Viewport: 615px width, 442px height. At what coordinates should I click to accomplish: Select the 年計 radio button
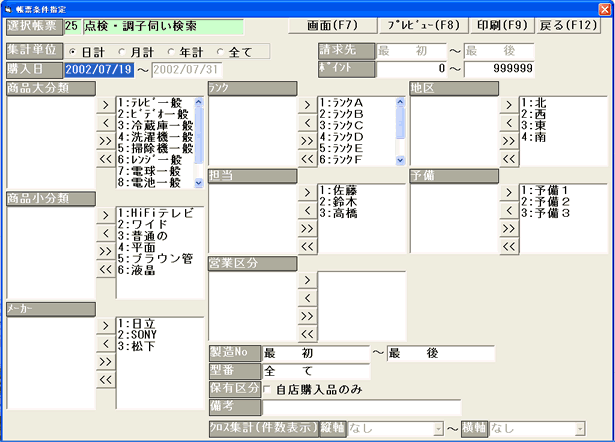point(171,51)
